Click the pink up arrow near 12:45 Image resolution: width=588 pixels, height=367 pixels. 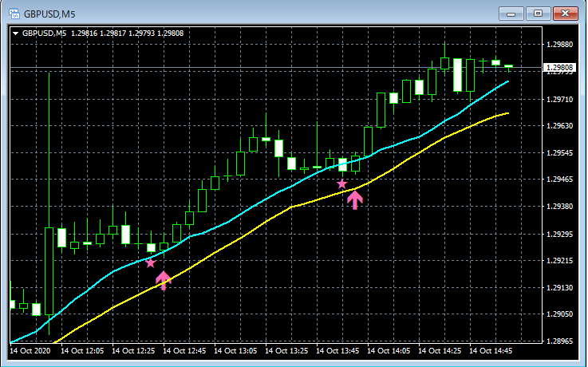click(164, 280)
